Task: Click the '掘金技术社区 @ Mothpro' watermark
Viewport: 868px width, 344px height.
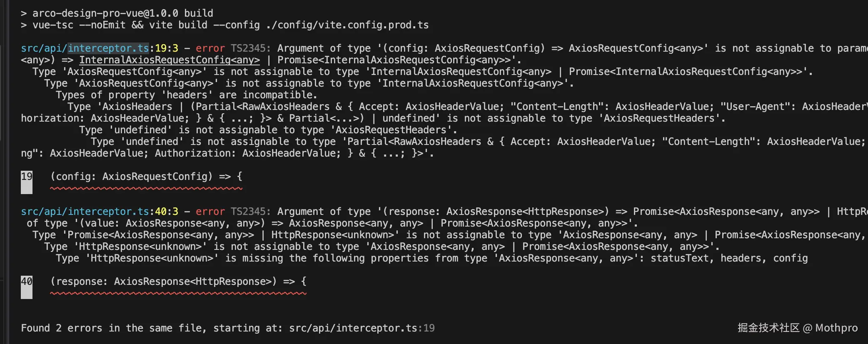Action: point(797,328)
